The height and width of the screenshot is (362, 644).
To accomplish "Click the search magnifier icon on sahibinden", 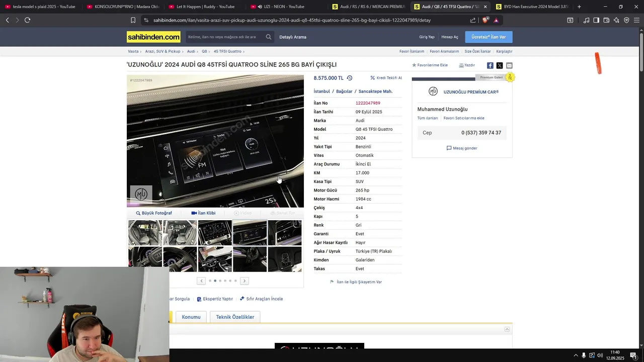I will [269, 37].
